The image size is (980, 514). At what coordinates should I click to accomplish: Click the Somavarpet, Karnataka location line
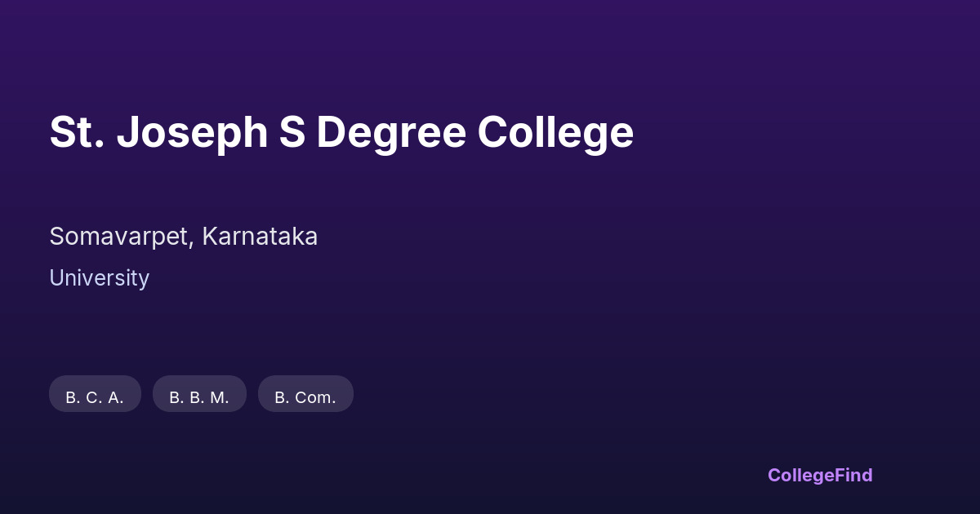pyautogui.click(x=183, y=237)
